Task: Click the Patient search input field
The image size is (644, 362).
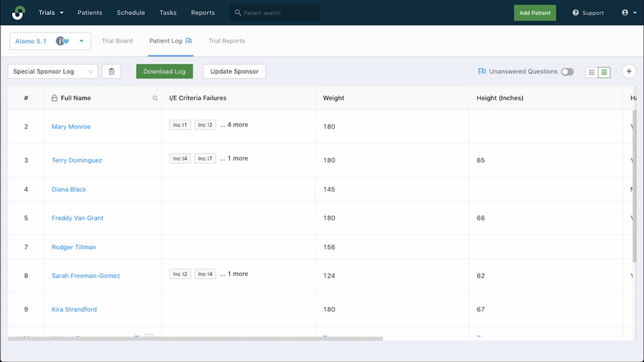Action: [275, 13]
